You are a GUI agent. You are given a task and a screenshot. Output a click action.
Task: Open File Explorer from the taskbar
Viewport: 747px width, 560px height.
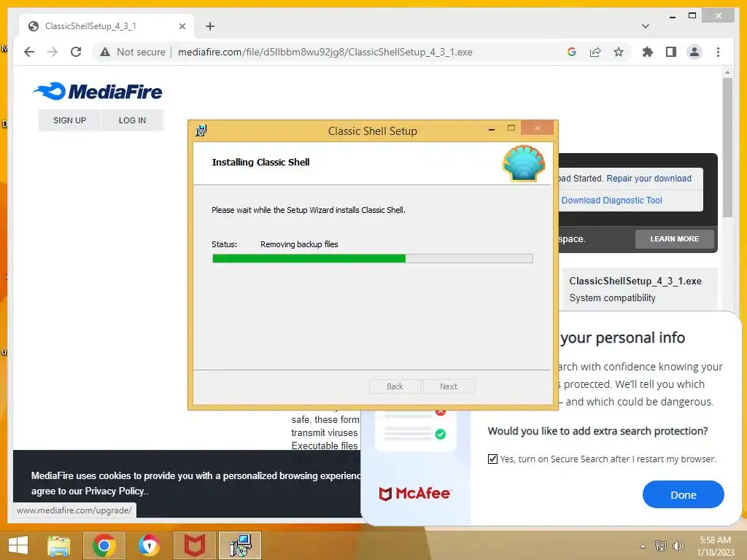(58, 545)
